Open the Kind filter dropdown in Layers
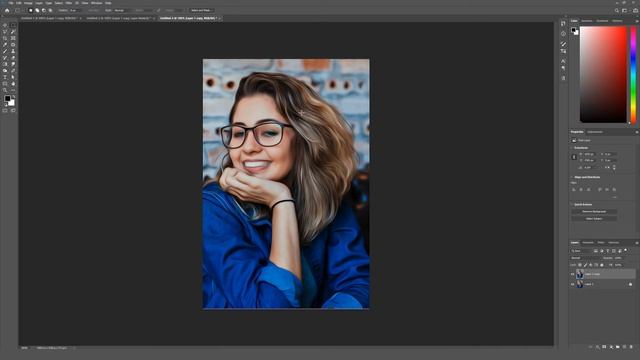 coord(581,251)
